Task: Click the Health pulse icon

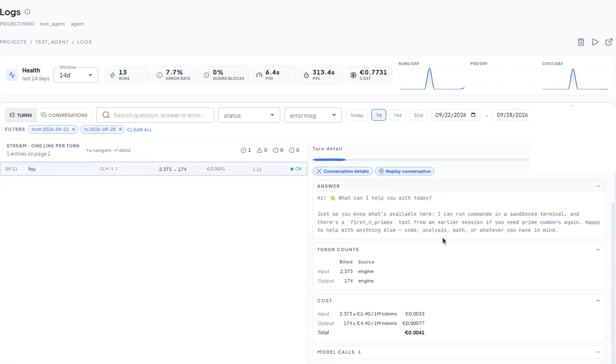Action: click(x=12, y=75)
